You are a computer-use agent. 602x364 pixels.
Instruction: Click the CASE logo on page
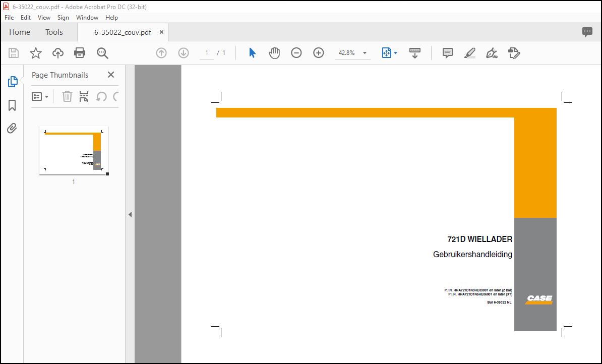(x=538, y=299)
